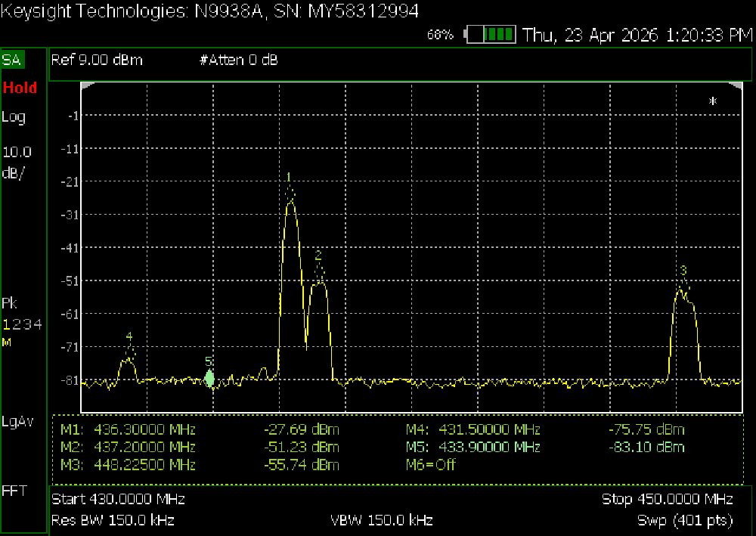756x536 pixels.
Task: Select the active marker 5 diamond
Action: (x=209, y=378)
